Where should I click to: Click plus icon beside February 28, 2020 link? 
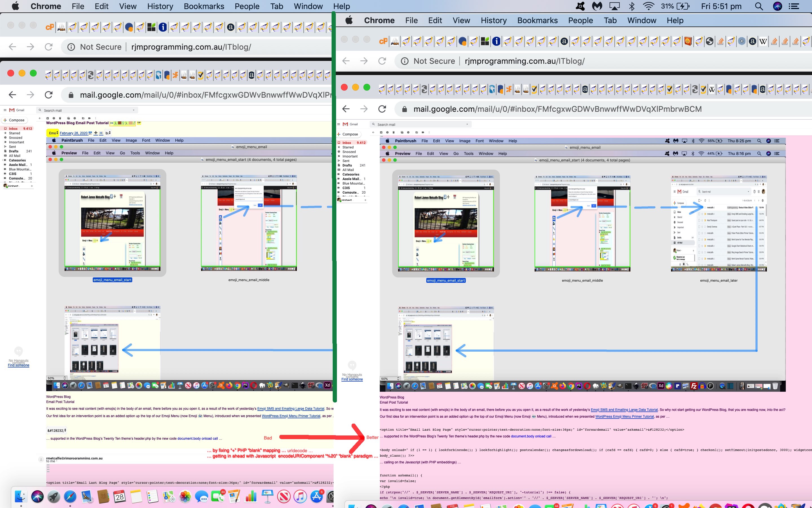coord(96,133)
